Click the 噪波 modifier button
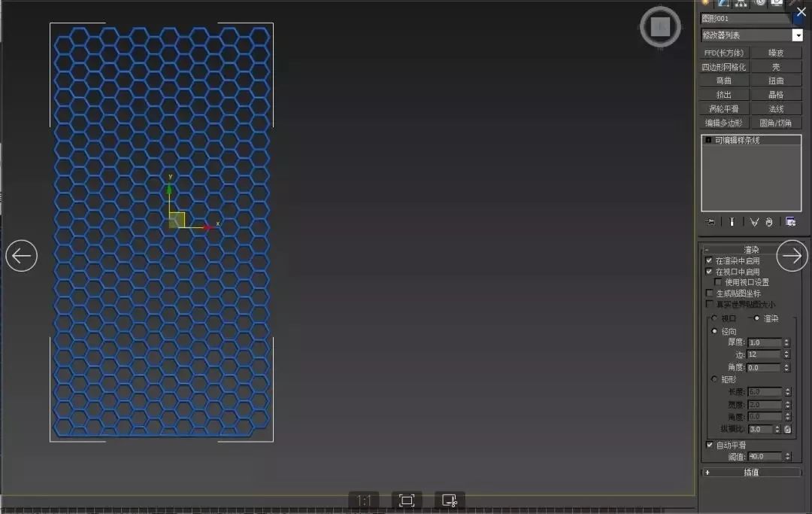This screenshot has width=812, height=514. [x=776, y=53]
